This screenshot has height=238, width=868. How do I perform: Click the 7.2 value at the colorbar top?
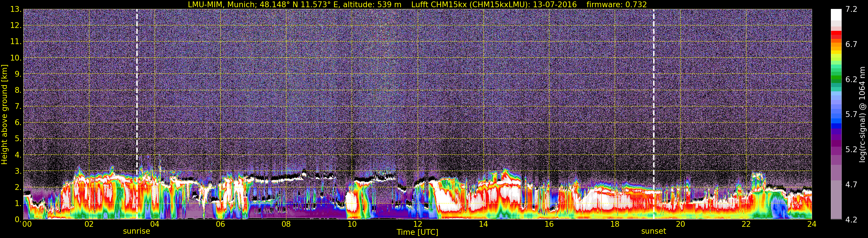coord(851,10)
